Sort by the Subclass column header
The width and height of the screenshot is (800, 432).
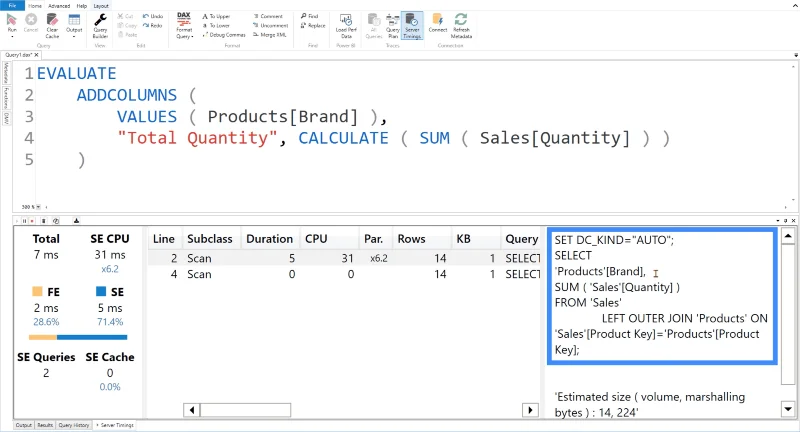coord(209,239)
